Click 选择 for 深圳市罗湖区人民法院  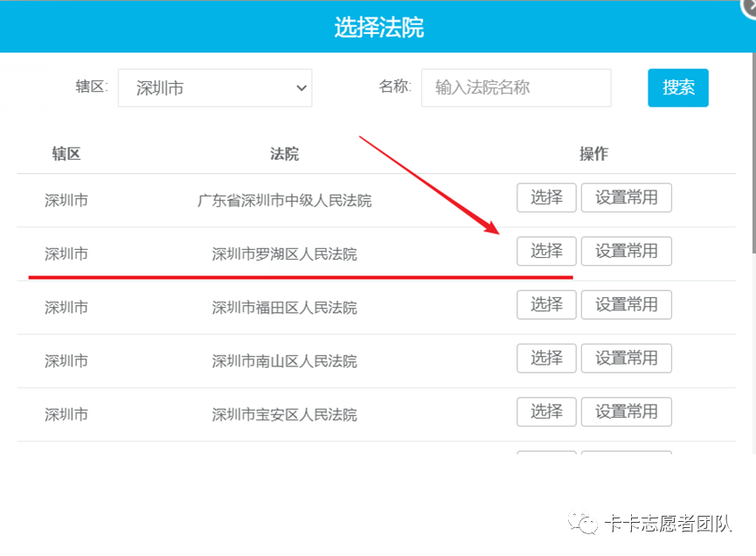tap(546, 251)
